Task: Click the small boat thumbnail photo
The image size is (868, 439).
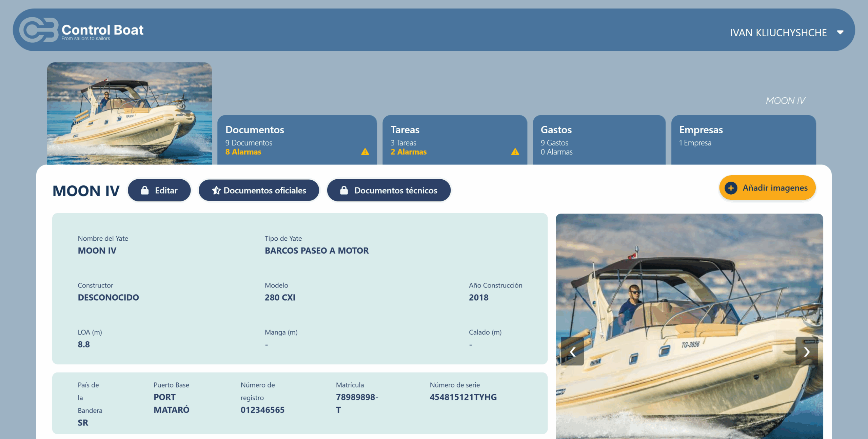Action: click(x=129, y=113)
